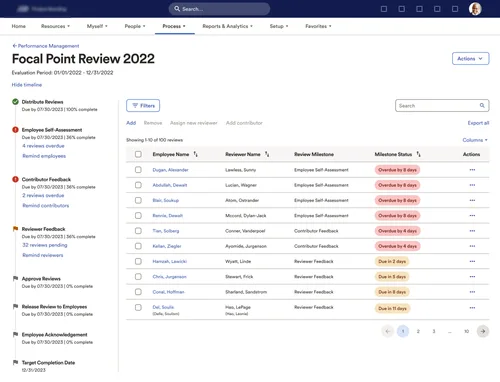Sort by Employee Name arrows icon
Viewport: 500px width, 382px height.
(196, 154)
